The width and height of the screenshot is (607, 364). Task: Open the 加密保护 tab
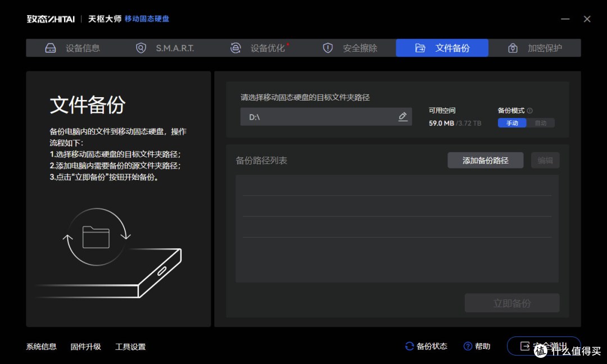(x=534, y=48)
